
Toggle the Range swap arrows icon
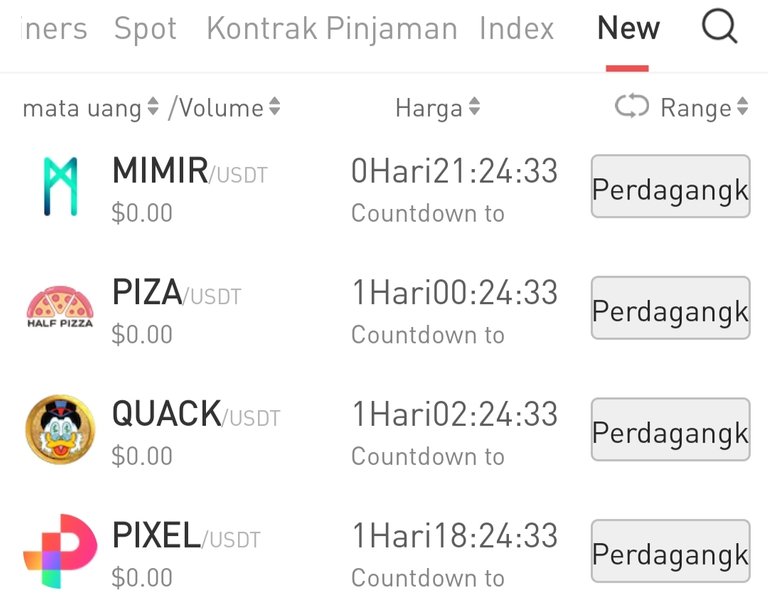(x=632, y=106)
